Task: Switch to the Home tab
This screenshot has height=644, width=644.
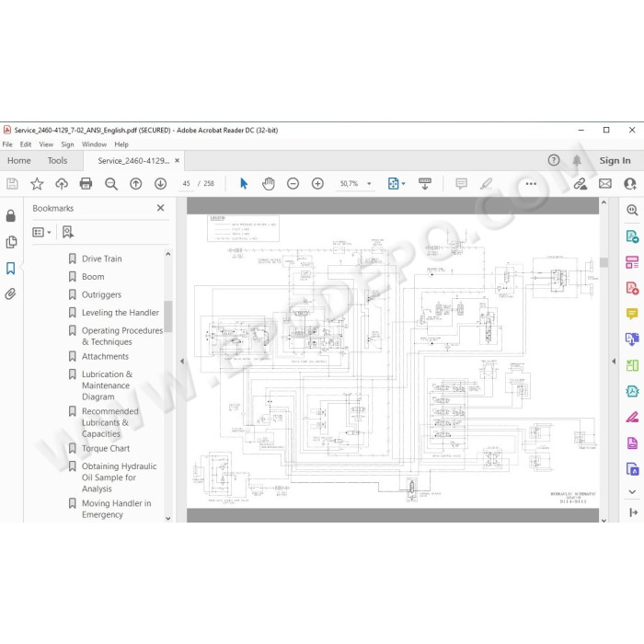Action: (19, 161)
